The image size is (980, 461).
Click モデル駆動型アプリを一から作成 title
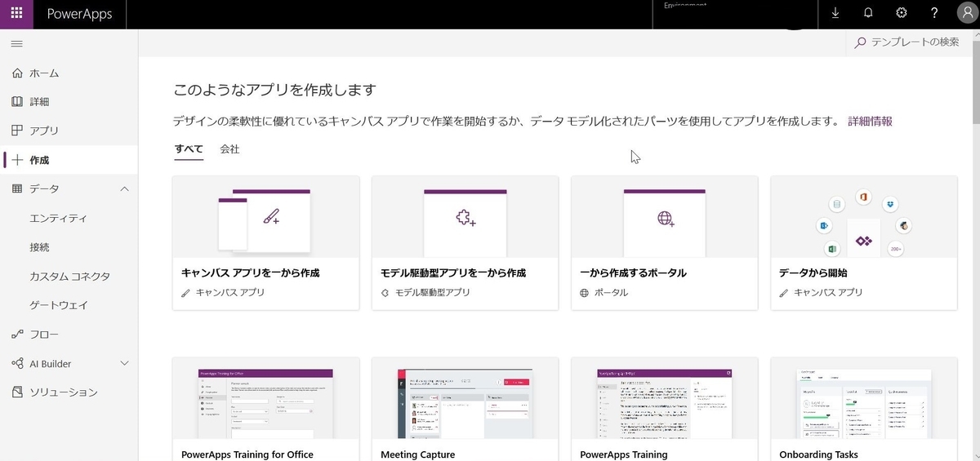tap(453, 273)
